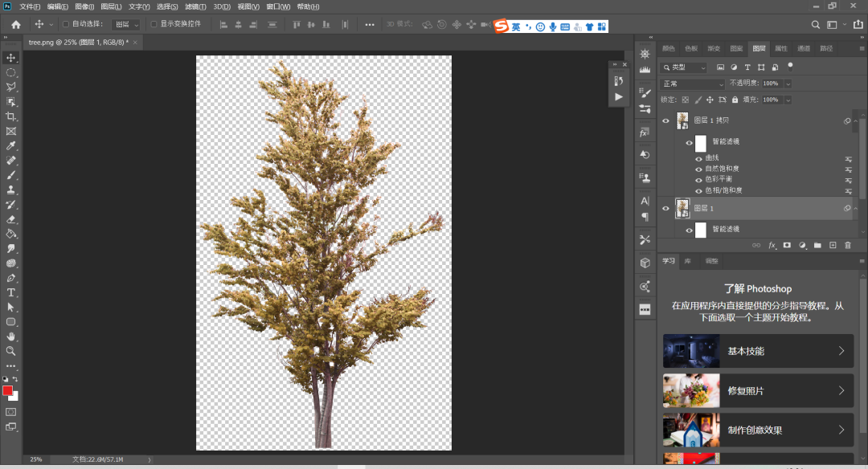Click the red foreground color swatch
The width and height of the screenshot is (868, 469).
(8, 390)
